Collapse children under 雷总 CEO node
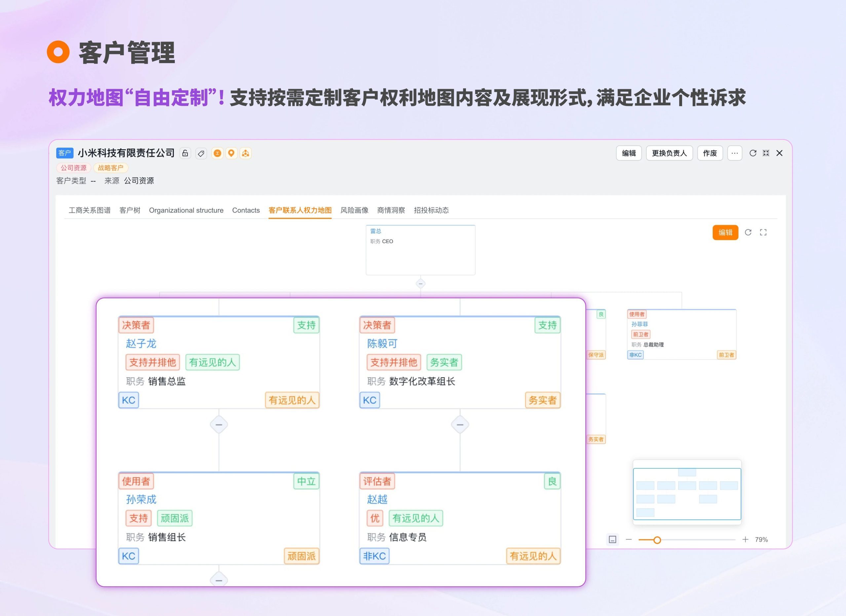The image size is (846, 616). point(420,284)
